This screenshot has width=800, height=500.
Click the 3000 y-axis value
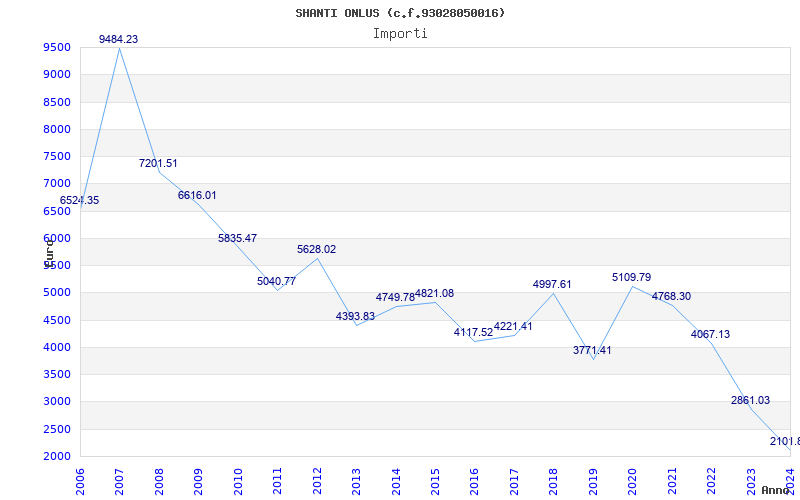click(x=57, y=402)
